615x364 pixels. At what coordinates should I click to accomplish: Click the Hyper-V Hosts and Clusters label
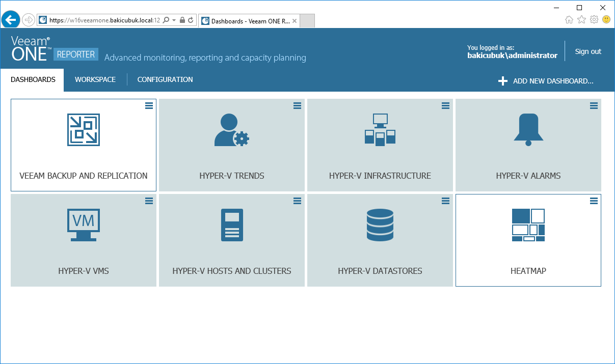232,271
